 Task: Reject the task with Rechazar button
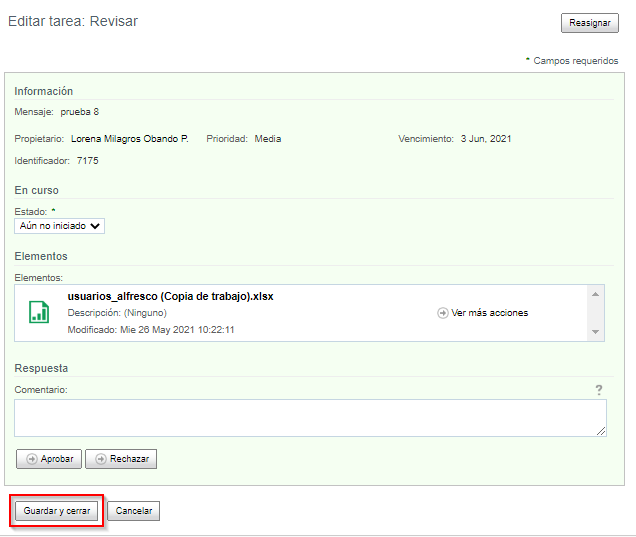[x=121, y=459]
